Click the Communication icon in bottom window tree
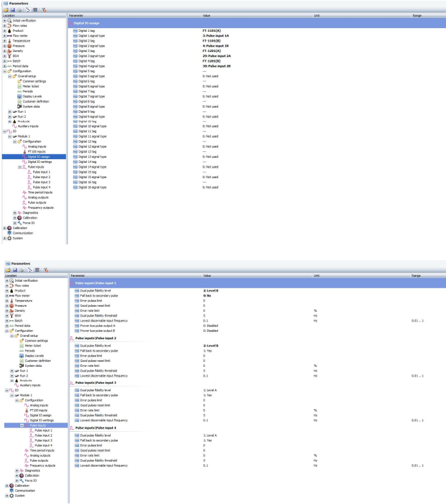 click(12, 491)
